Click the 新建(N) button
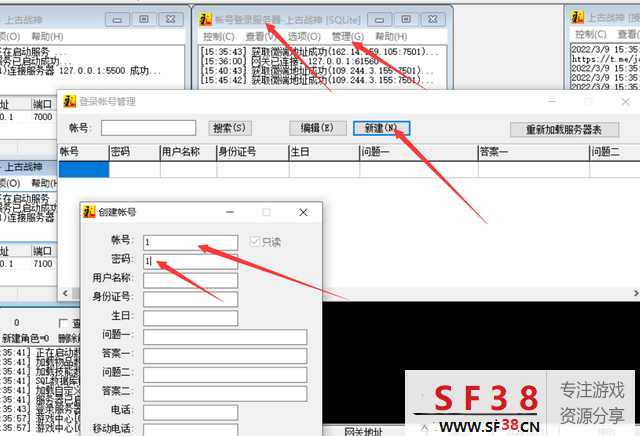Screen dimensions: 640x436 (381, 128)
